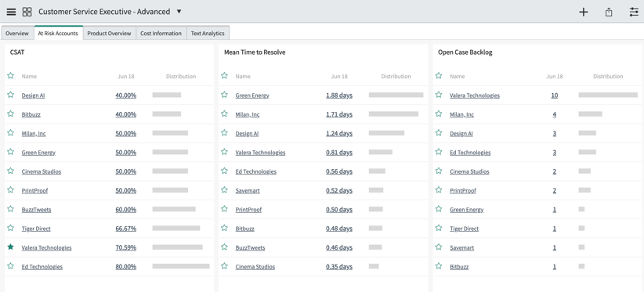Star Ed Technologies in CSAT list

tap(11, 266)
